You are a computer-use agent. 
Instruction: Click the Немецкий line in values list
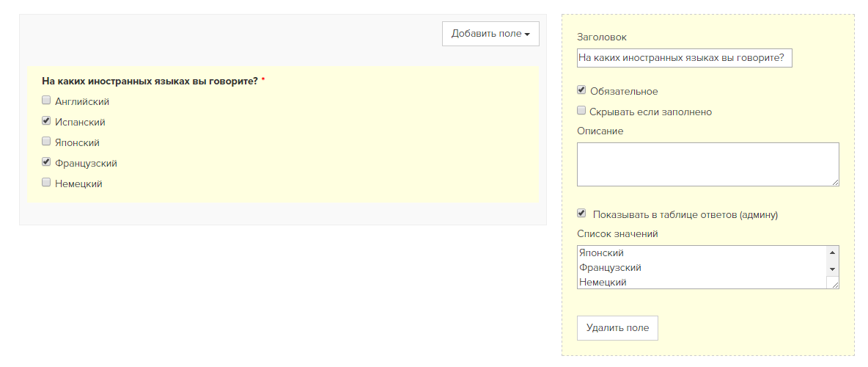click(603, 283)
